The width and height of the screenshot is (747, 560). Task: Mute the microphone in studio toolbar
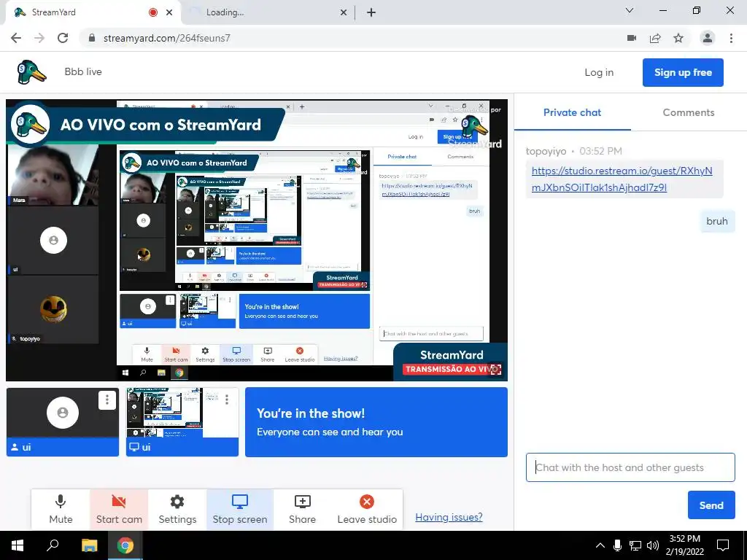pos(61,509)
